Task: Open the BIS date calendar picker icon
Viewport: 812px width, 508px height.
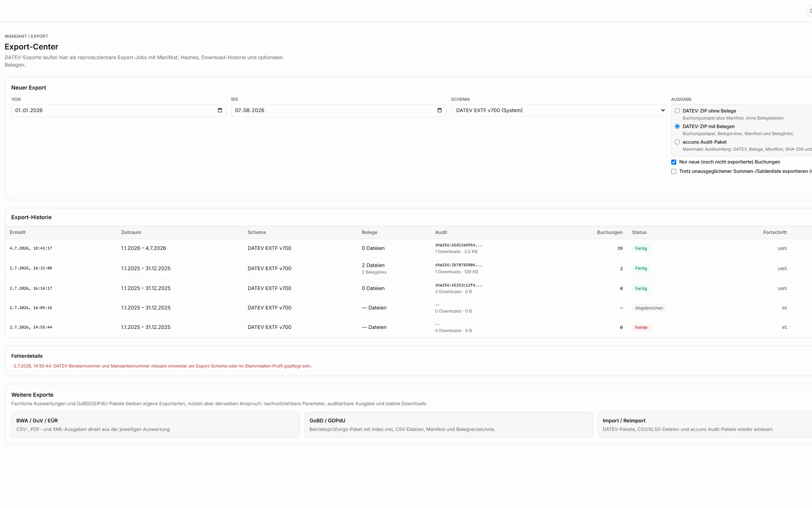Action: pos(439,111)
